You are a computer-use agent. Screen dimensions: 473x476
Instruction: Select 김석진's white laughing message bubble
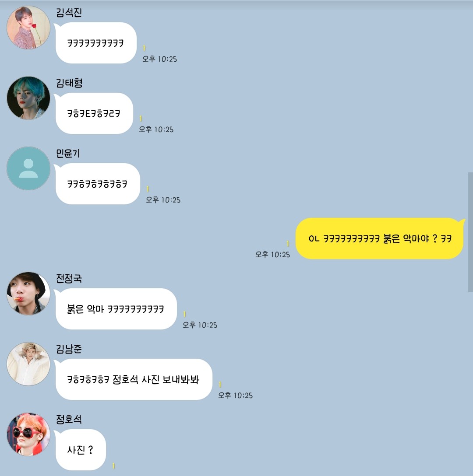95,43
